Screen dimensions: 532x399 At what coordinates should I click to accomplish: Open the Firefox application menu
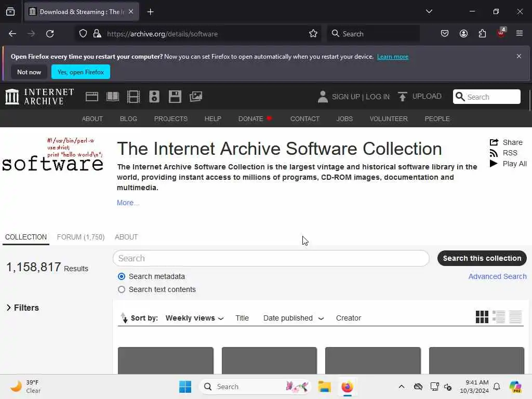click(x=520, y=34)
